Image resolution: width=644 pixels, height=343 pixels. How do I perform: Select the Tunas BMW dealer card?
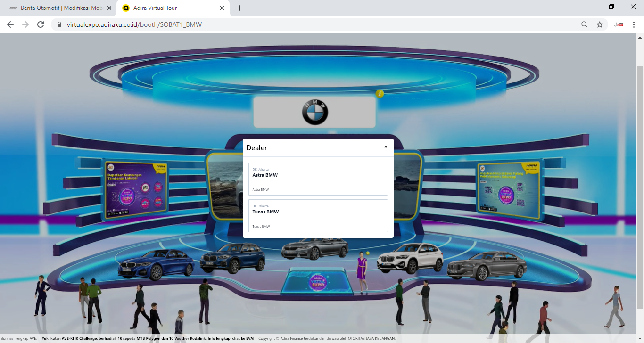pos(318,216)
